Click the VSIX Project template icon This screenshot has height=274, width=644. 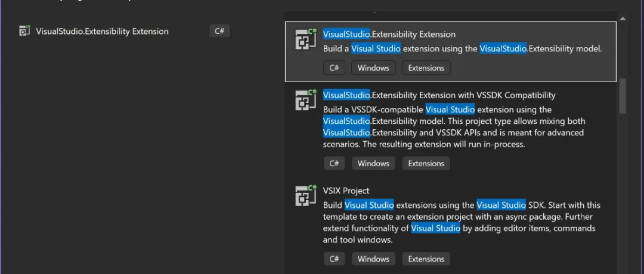pyautogui.click(x=306, y=195)
